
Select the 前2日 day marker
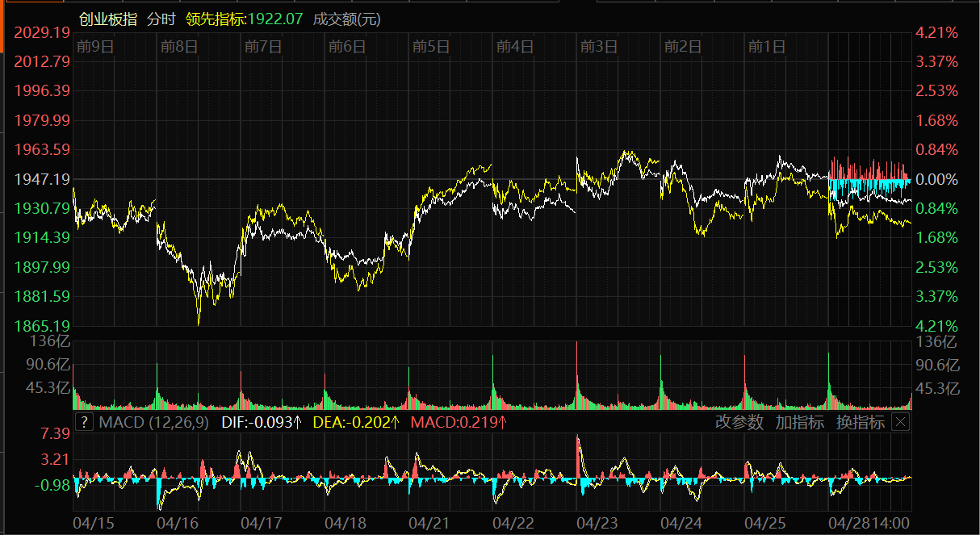tap(683, 47)
